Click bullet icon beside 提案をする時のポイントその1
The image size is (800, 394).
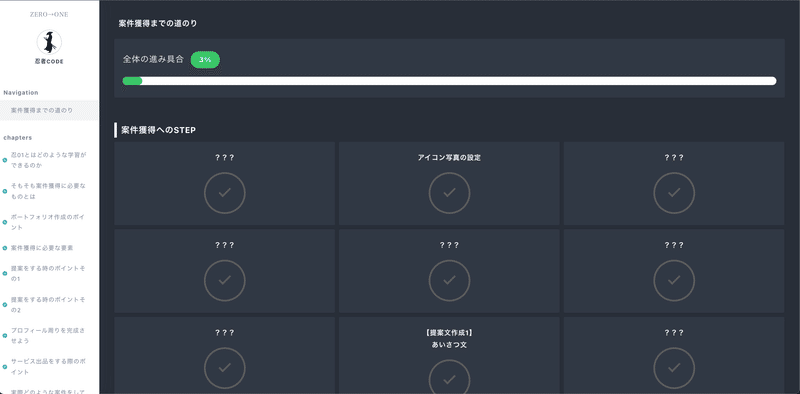click(x=5, y=274)
